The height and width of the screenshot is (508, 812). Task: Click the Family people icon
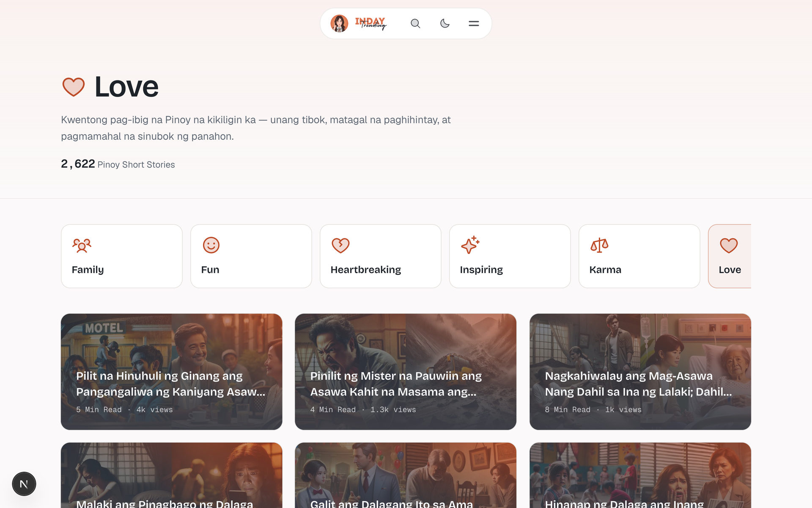(x=82, y=245)
